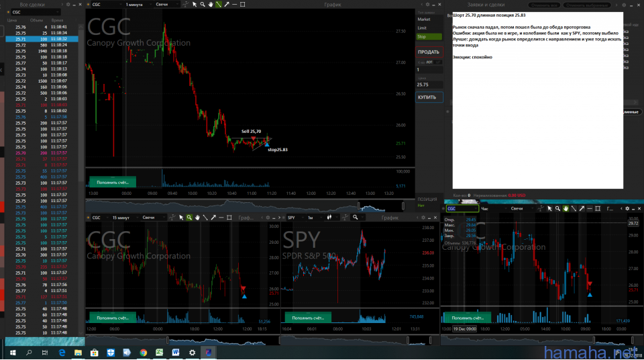Choose hand pan tool in the 1-minute CGC chart
Screen dimensions: 644x360
(211, 5)
